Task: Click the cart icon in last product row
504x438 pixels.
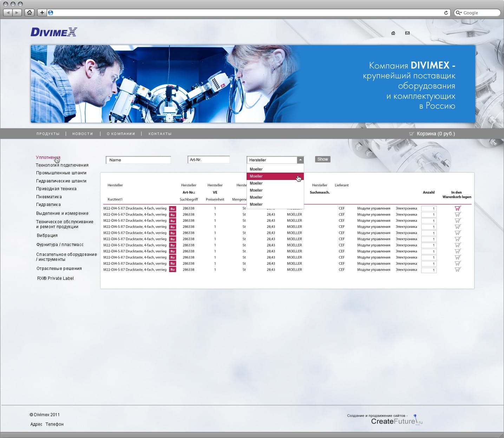Action: pos(458,270)
